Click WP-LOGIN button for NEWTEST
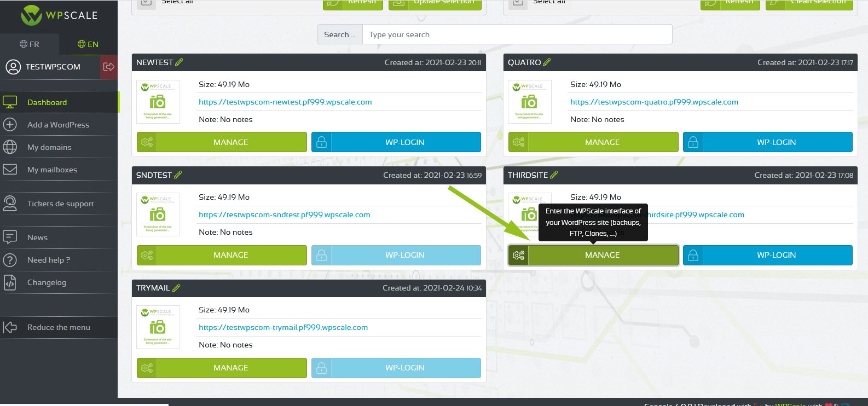The width and height of the screenshot is (868, 406). (404, 142)
